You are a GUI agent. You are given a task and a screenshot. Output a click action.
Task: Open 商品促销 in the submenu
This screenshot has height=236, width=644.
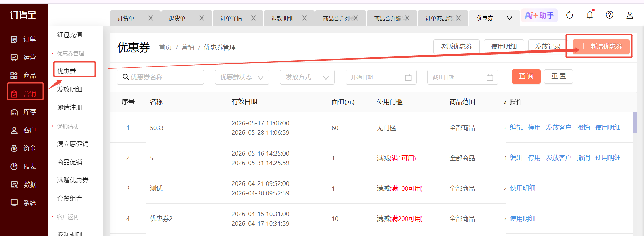pos(70,162)
